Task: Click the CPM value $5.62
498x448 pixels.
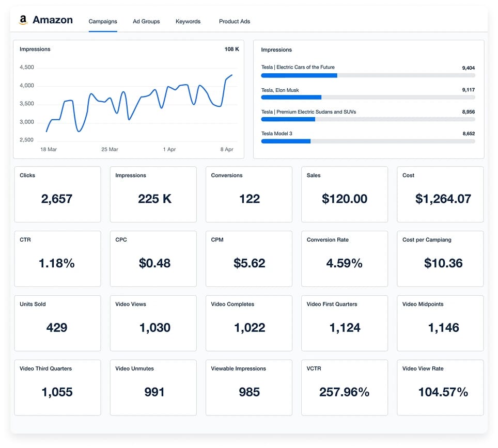Action: [x=250, y=263]
